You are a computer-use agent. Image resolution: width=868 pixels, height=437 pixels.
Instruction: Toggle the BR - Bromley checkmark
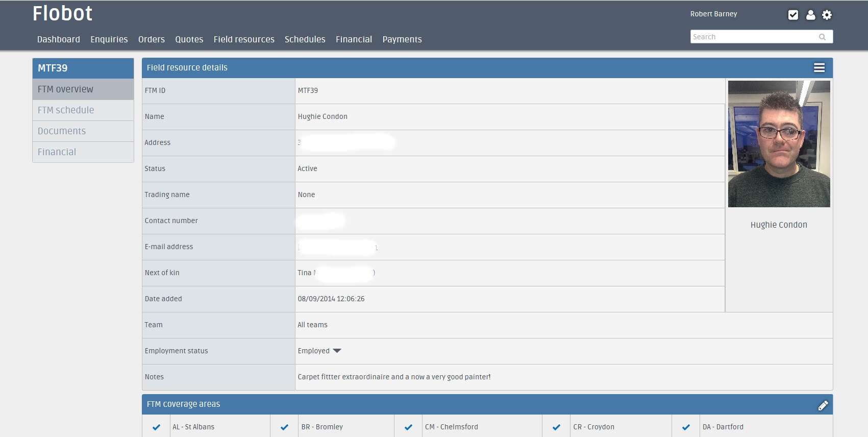click(284, 427)
